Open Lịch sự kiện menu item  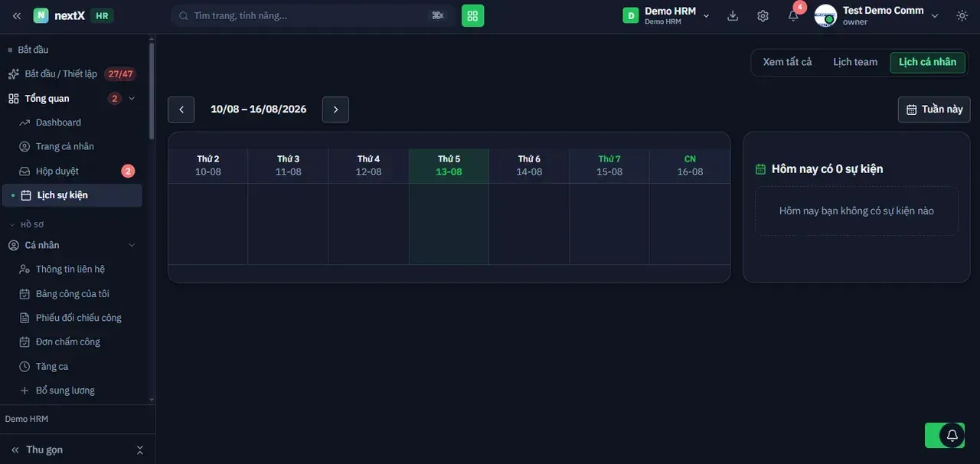tap(73, 195)
